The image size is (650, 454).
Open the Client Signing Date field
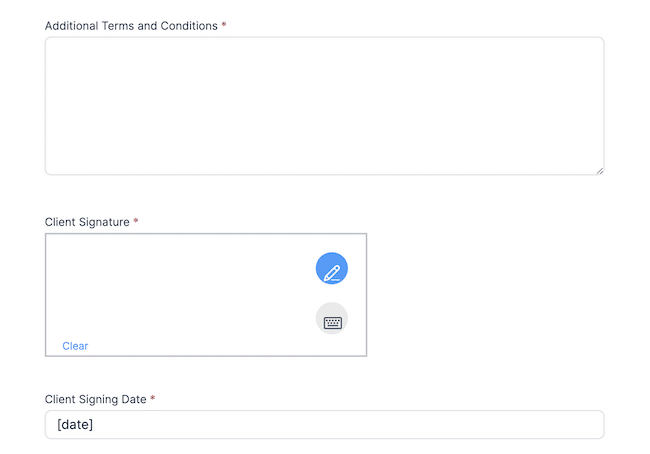coord(325,425)
